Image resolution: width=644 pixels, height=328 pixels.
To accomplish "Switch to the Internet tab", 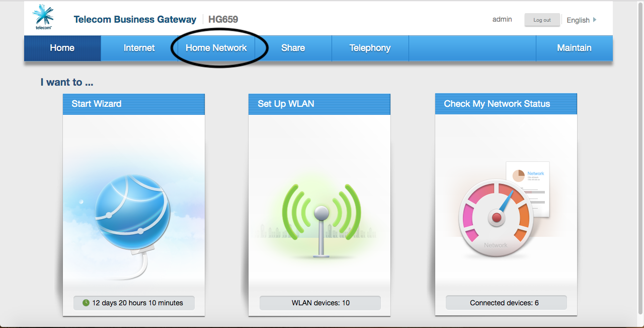I will tap(139, 48).
